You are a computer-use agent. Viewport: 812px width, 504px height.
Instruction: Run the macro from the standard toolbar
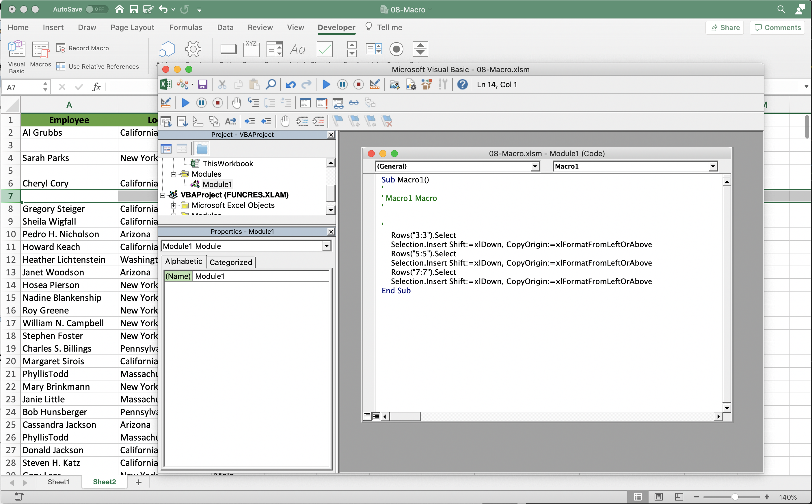(327, 85)
